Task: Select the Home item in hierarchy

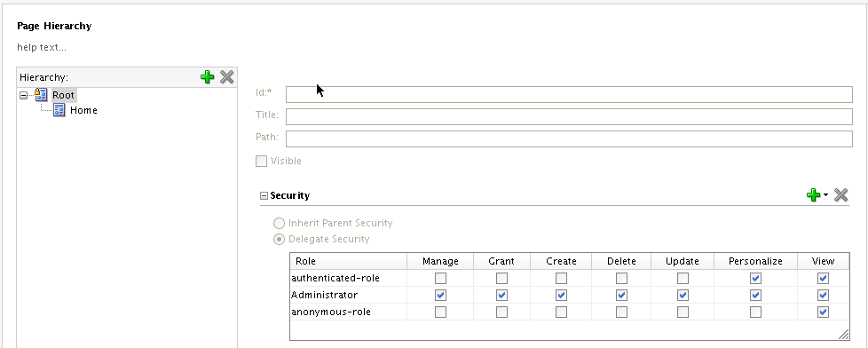Action: pyautogui.click(x=83, y=110)
